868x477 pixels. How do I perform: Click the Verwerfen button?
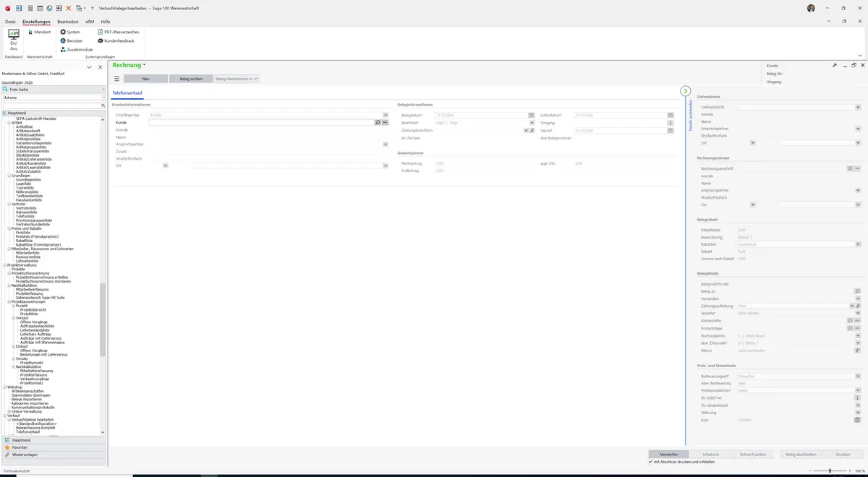tap(669, 454)
